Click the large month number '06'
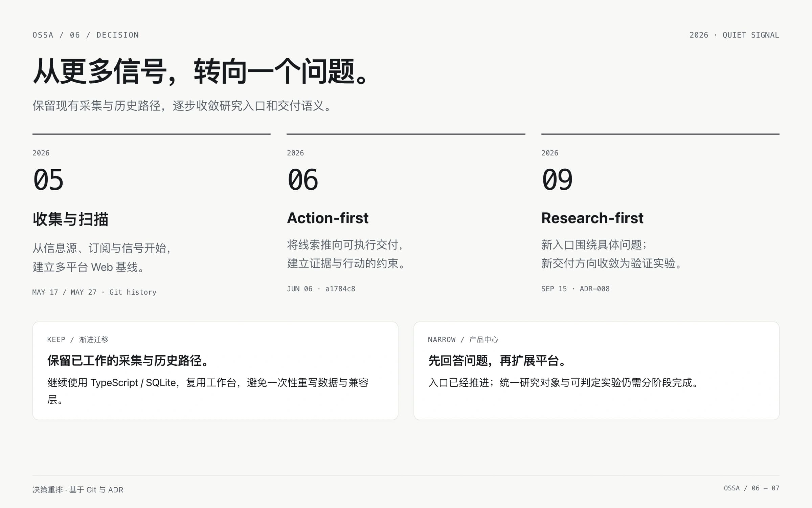812x508 pixels. tap(303, 179)
